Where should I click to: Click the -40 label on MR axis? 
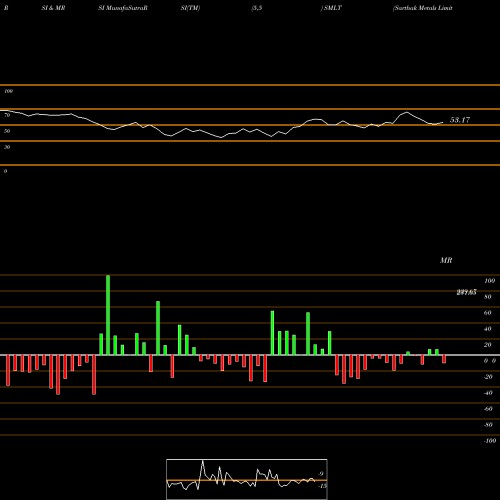click(x=488, y=393)
